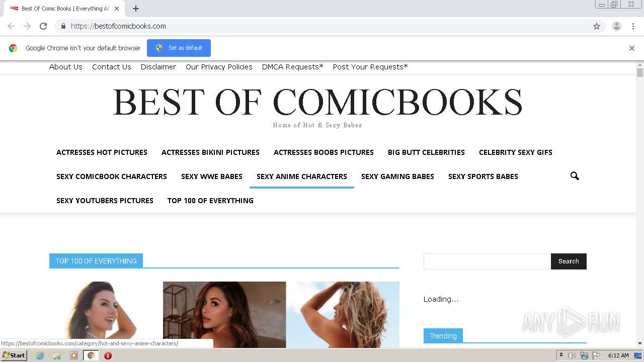The image size is (644, 362).
Task: Click the show desktop button in the tray
Action: pyautogui.click(x=638, y=355)
